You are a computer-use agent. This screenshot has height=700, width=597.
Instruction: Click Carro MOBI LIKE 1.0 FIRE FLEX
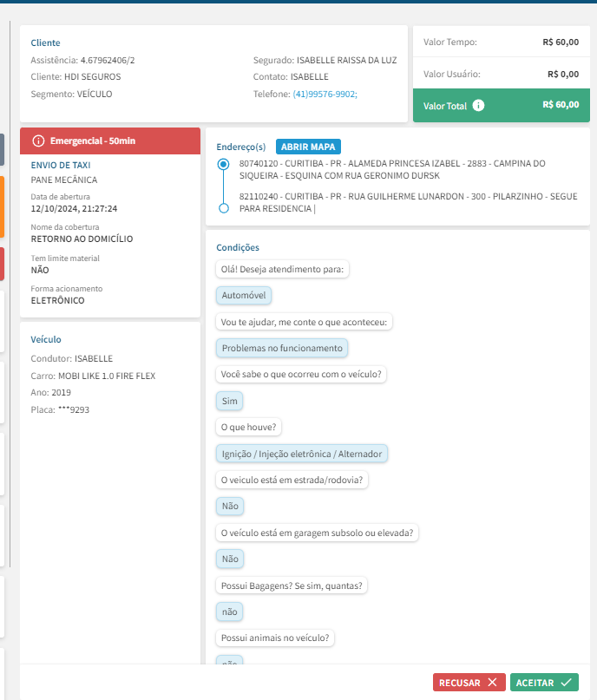click(93, 376)
